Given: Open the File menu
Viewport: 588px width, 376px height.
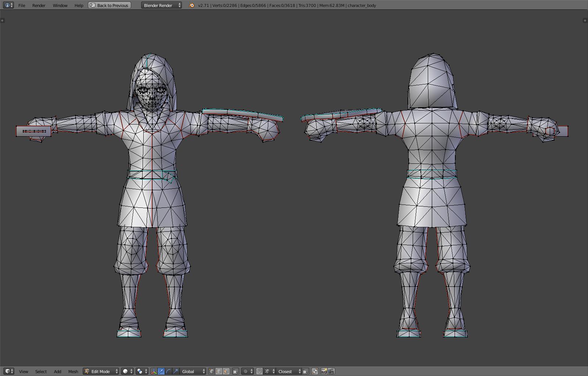Looking at the screenshot, I should 22,5.
